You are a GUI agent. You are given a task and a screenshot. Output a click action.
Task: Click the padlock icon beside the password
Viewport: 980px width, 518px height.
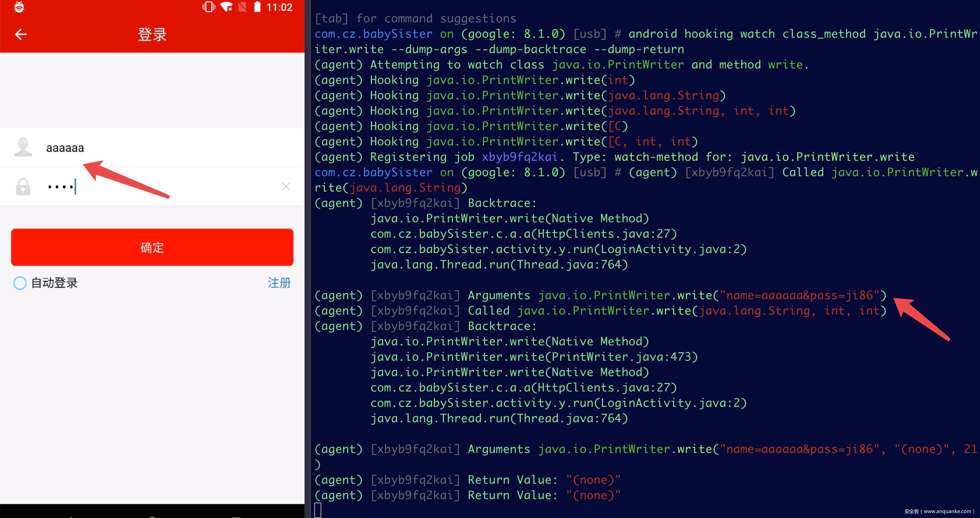pyautogui.click(x=23, y=187)
